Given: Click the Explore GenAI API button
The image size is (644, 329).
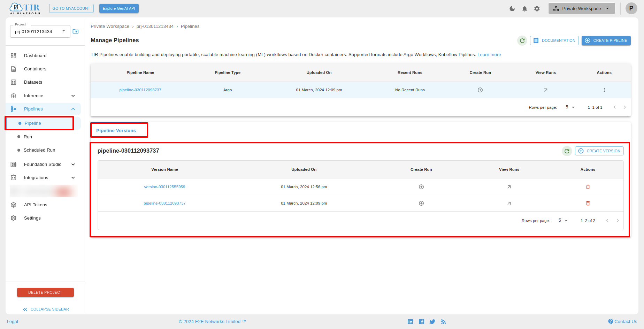Looking at the screenshot, I should point(119,8).
